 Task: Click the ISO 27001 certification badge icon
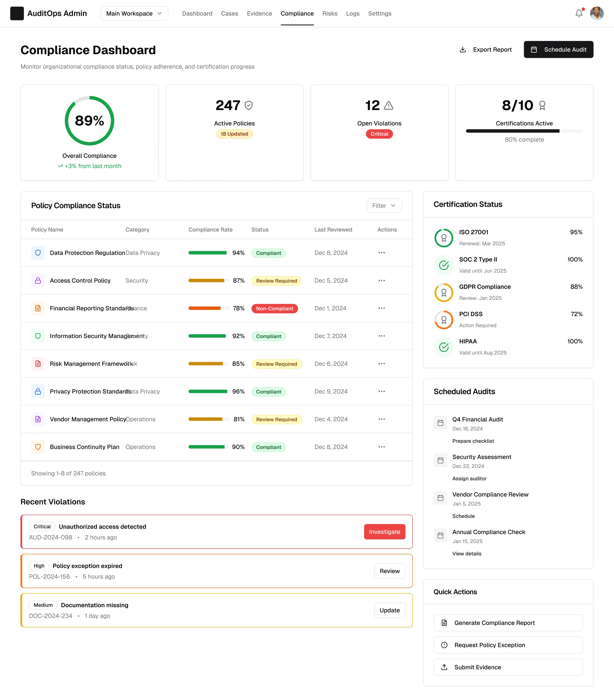point(444,238)
